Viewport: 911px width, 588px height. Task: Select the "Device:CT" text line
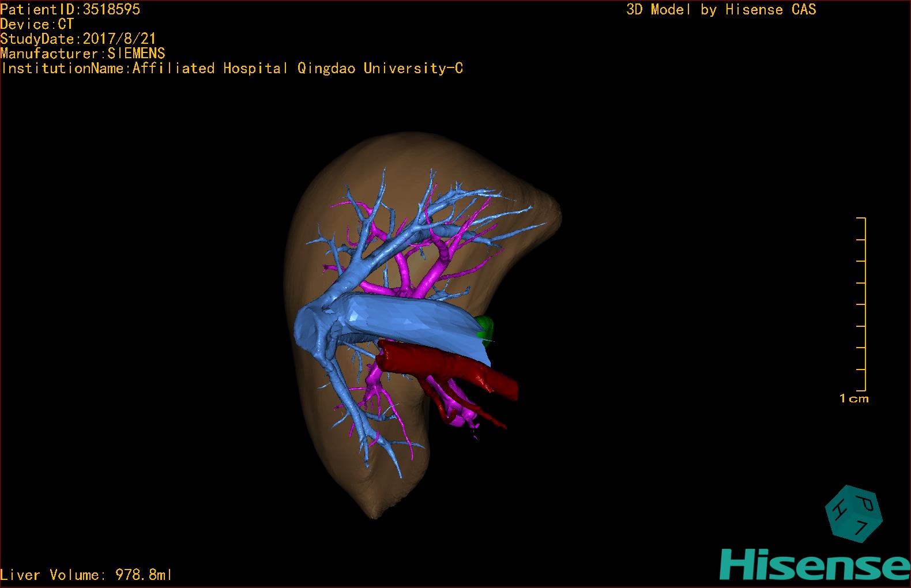(37, 24)
